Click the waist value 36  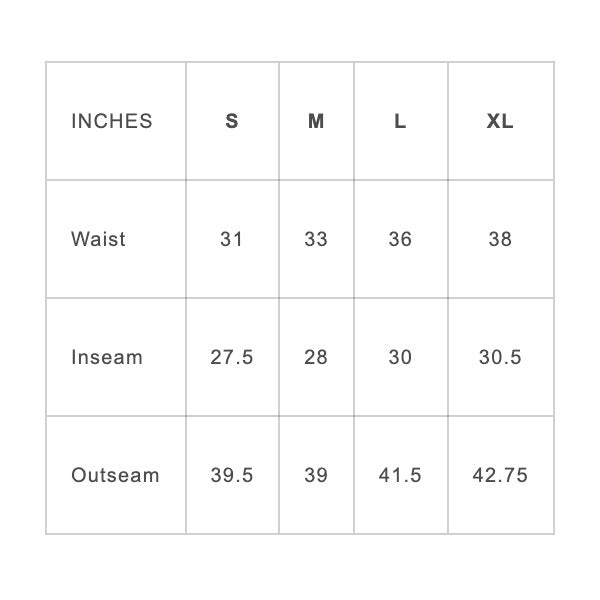(400, 240)
